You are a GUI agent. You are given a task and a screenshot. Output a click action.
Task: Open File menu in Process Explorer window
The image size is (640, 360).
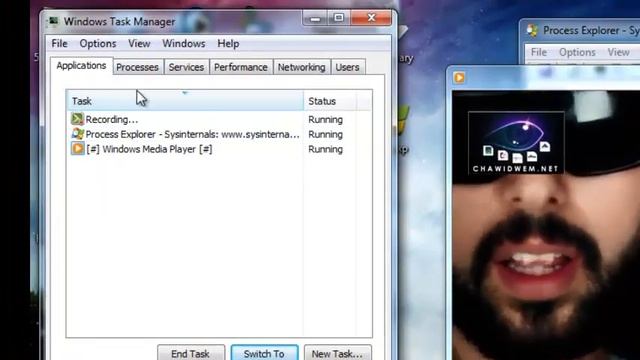point(539,52)
